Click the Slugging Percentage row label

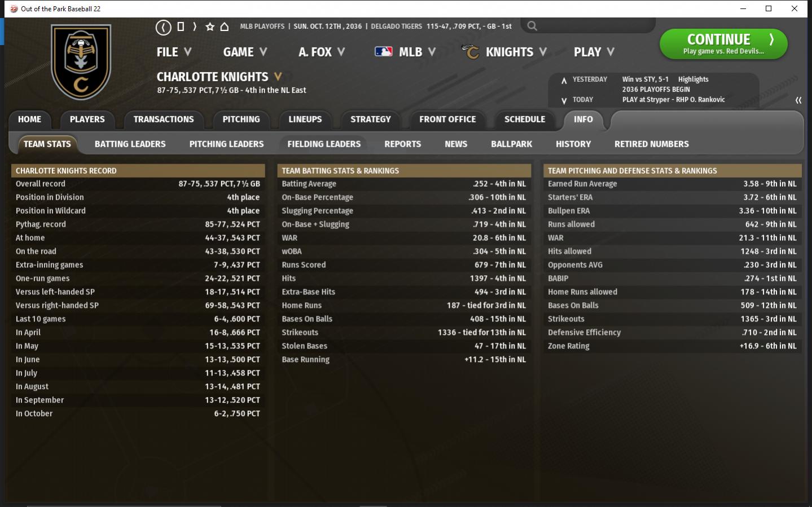click(317, 211)
